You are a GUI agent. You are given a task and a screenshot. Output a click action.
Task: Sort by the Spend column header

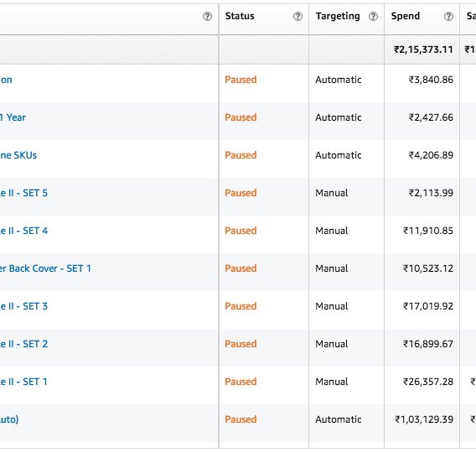click(406, 17)
